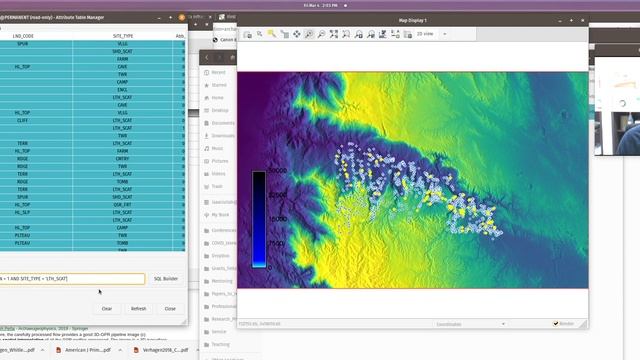Click the webcam video thumbnail

click(617, 133)
